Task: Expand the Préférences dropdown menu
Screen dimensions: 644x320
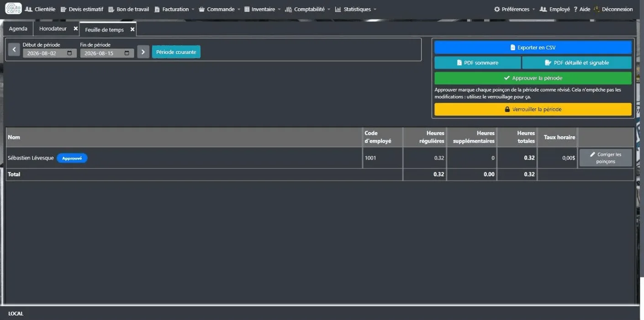Action: (514, 9)
